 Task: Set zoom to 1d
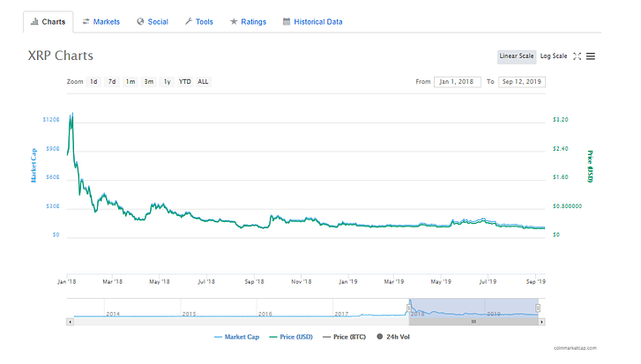(93, 82)
